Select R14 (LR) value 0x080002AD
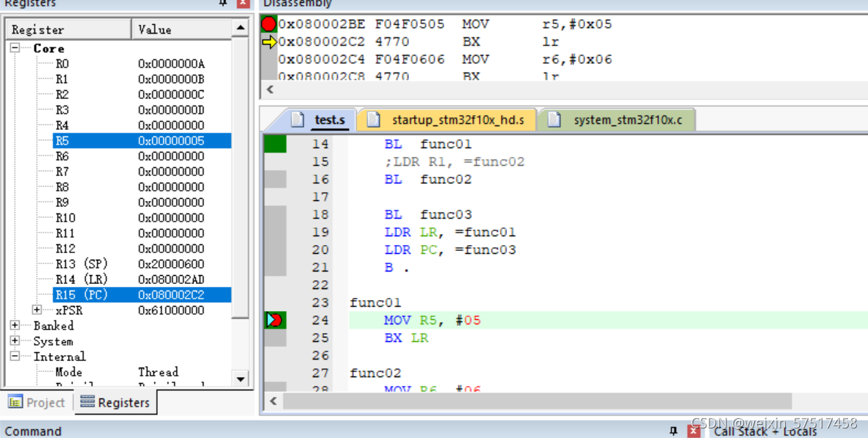The height and width of the screenshot is (438, 868). (171, 280)
